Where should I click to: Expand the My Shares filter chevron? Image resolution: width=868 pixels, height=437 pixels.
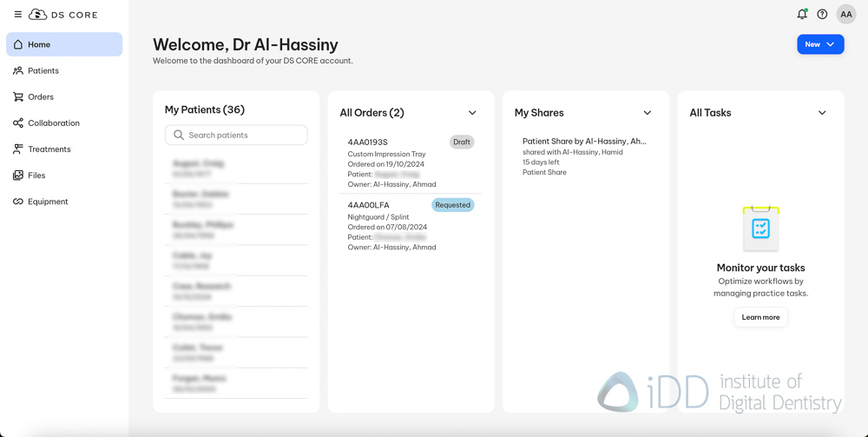(647, 113)
